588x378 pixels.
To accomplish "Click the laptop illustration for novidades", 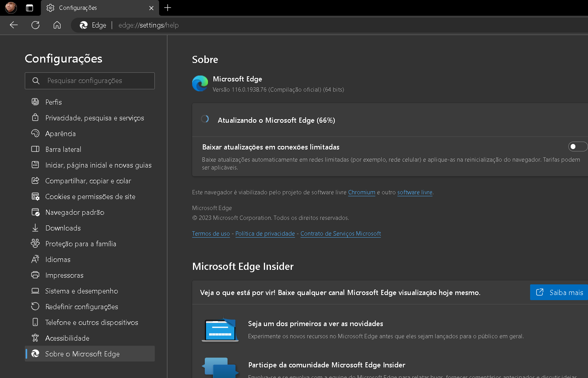I will click(220, 330).
